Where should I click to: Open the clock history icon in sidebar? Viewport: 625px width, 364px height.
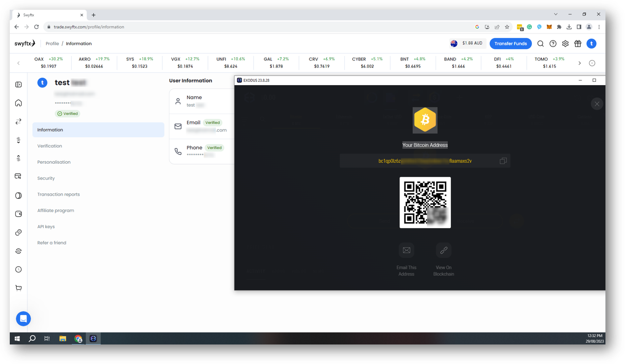click(19, 270)
